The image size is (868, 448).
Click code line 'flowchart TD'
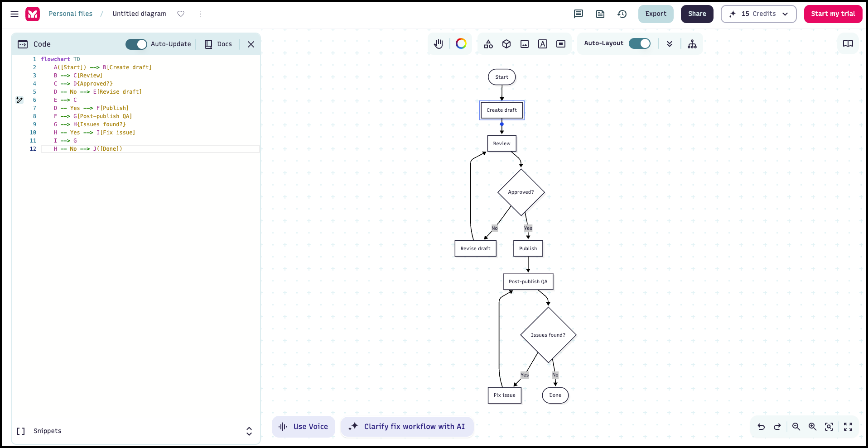point(61,59)
